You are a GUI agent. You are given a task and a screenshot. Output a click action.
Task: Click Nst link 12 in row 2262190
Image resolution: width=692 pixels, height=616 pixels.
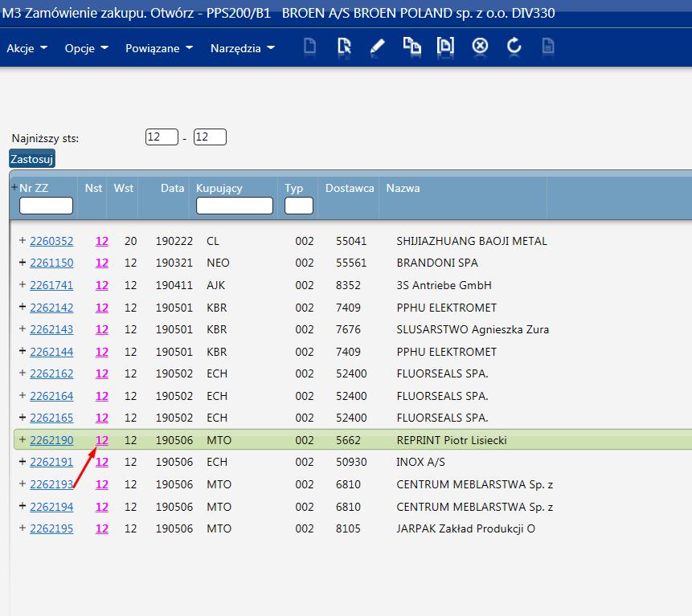click(102, 440)
